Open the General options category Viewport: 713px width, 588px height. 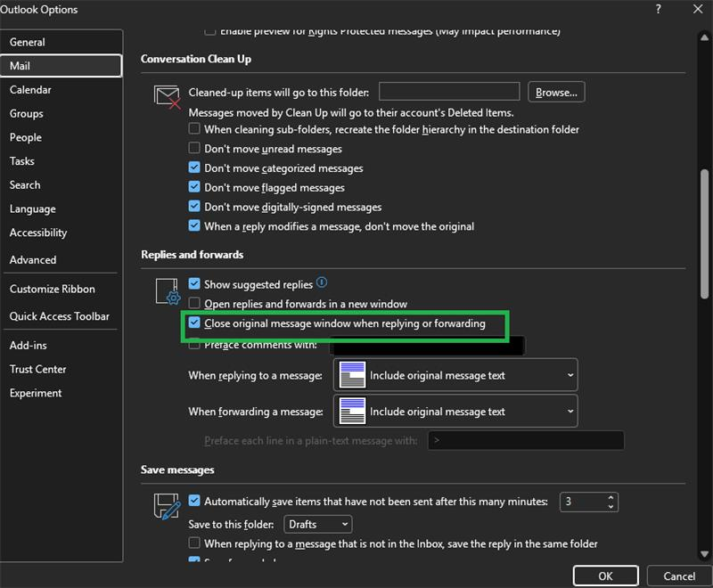61,42
